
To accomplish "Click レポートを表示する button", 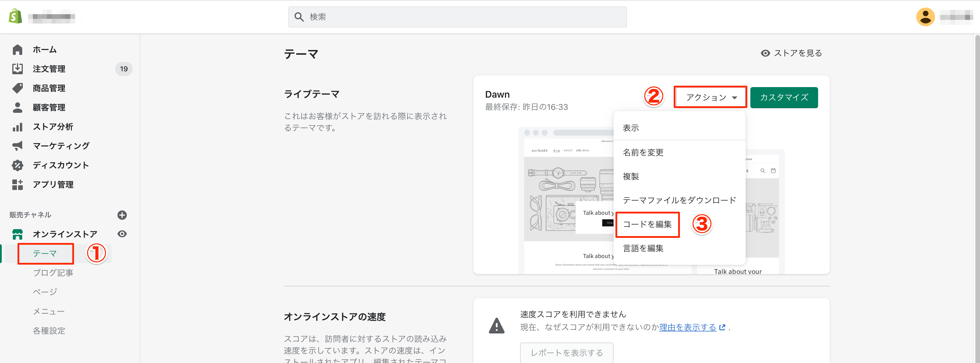I will (567, 353).
